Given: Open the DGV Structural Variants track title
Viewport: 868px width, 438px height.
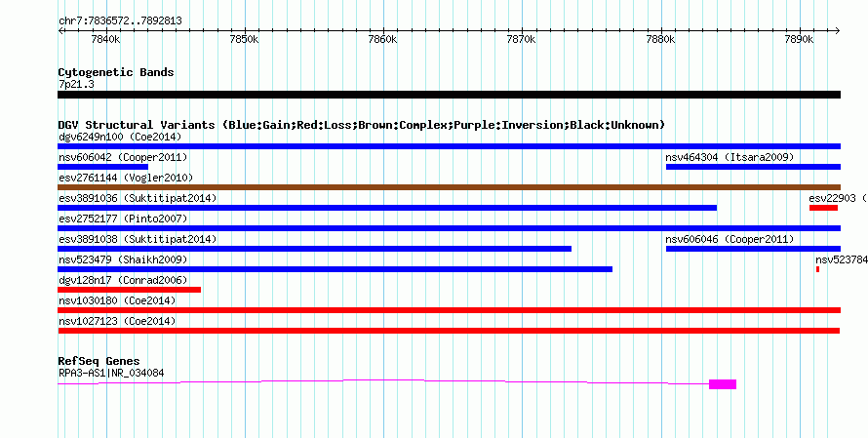Looking at the screenshot, I should click(361, 125).
